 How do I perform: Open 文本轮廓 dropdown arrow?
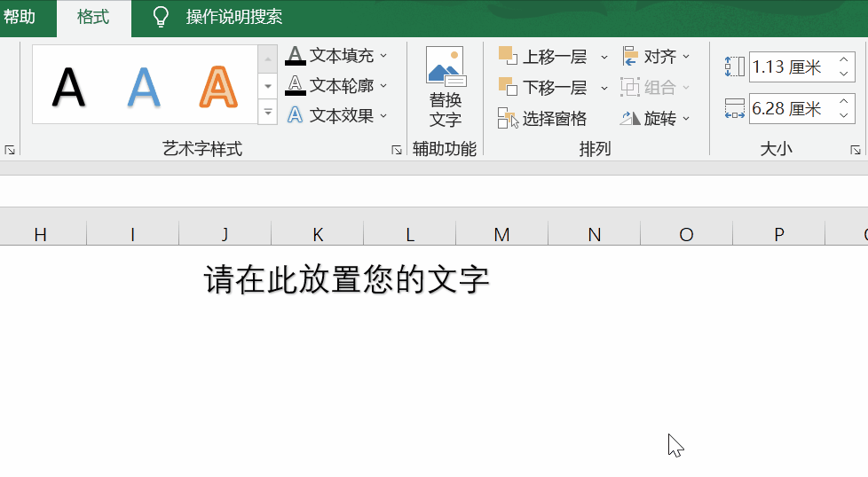tap(383, 86)
